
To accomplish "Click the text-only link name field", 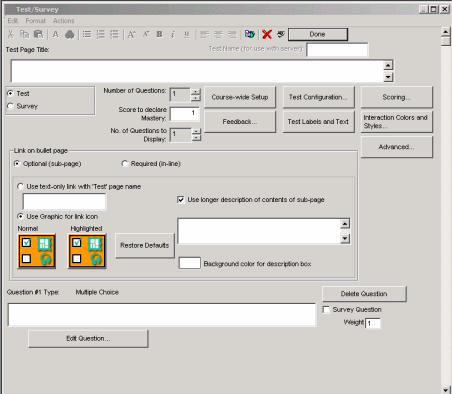I will [64, 202].
